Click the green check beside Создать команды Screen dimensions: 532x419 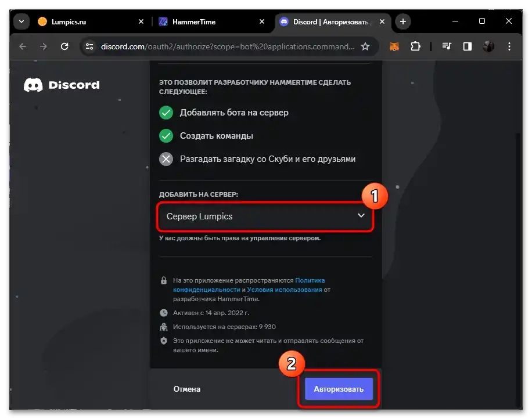coord(166,136)
